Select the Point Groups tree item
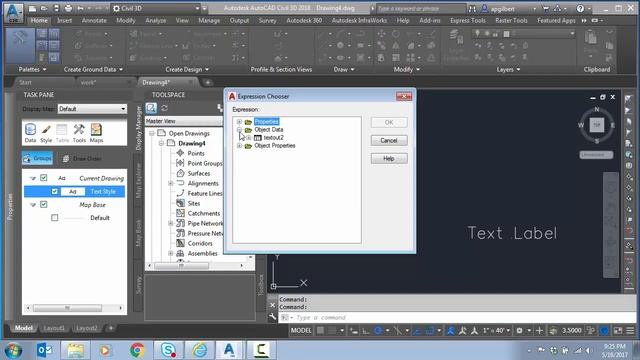 pos(205,163)
